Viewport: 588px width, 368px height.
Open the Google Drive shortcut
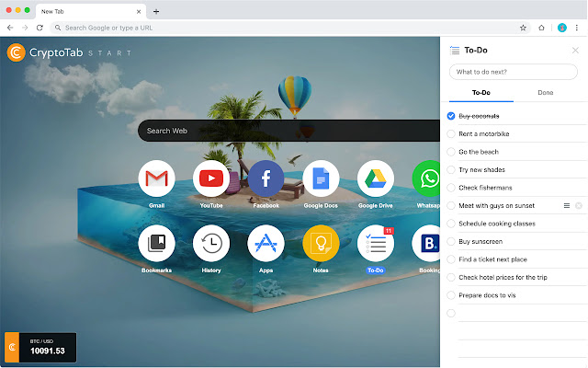(x=376, y=178)
